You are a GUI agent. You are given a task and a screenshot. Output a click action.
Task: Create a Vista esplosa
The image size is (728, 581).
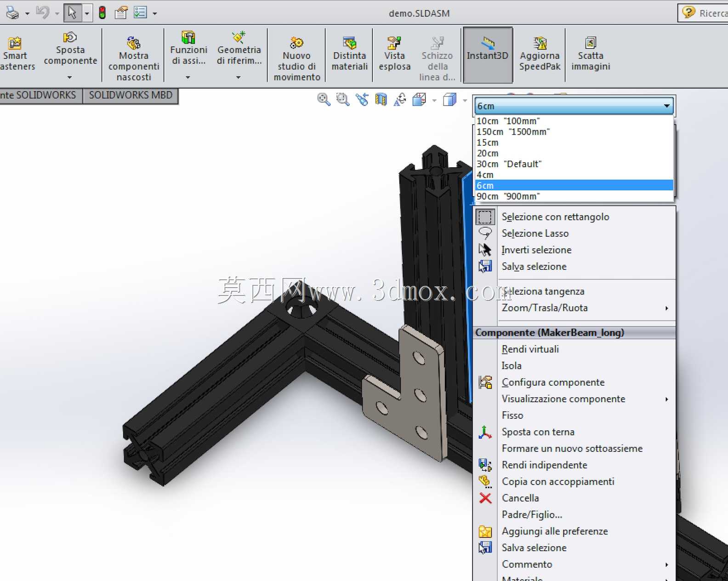(394, 54)
